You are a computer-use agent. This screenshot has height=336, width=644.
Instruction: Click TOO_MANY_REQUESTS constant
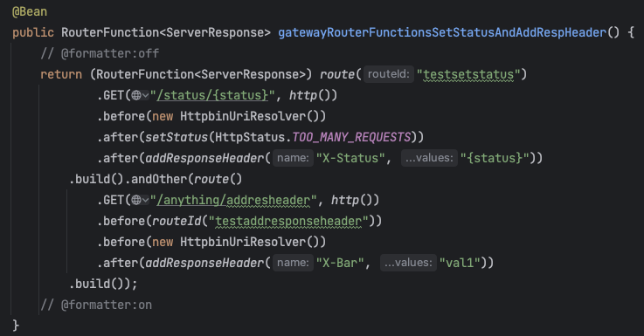pyautogui.click(x=351, y=137)
